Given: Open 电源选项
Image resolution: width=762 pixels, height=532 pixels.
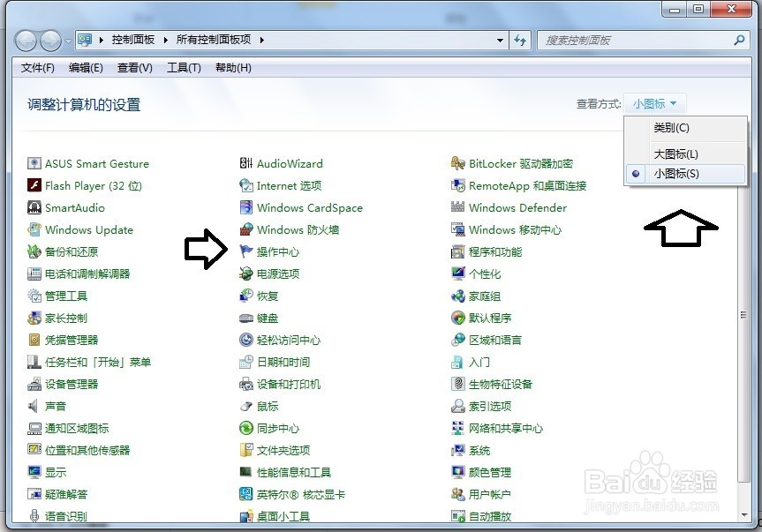Looking at the screenshot, I should pos(276,273).
